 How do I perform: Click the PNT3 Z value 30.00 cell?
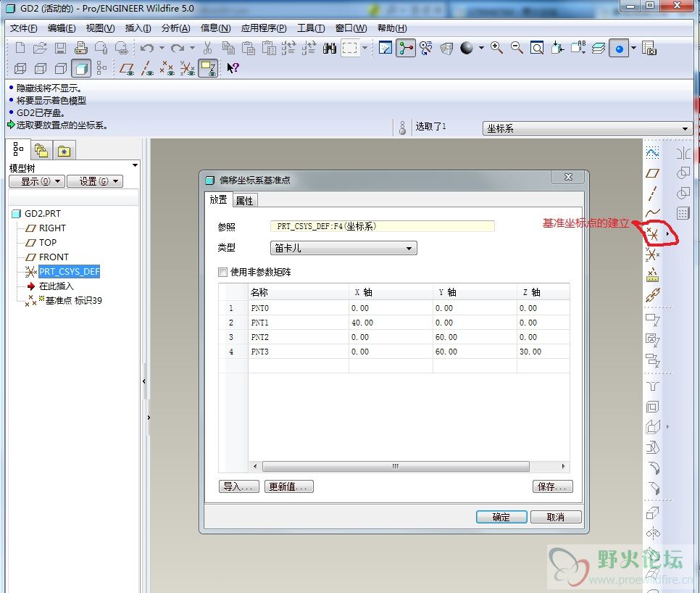point(543,352)
